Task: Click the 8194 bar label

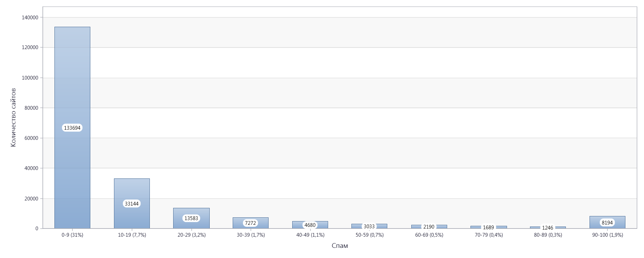Action: coord(607,223)
